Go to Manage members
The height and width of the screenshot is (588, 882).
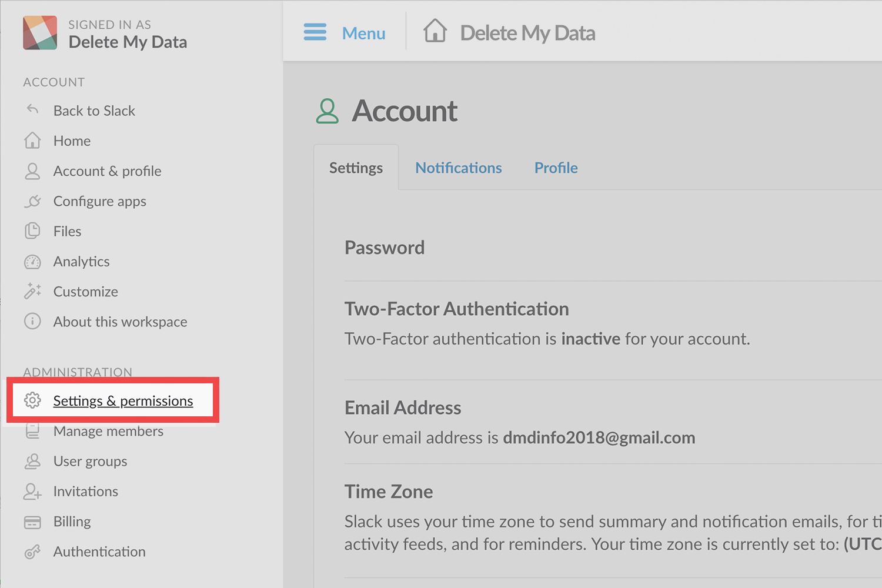(108, 431)
